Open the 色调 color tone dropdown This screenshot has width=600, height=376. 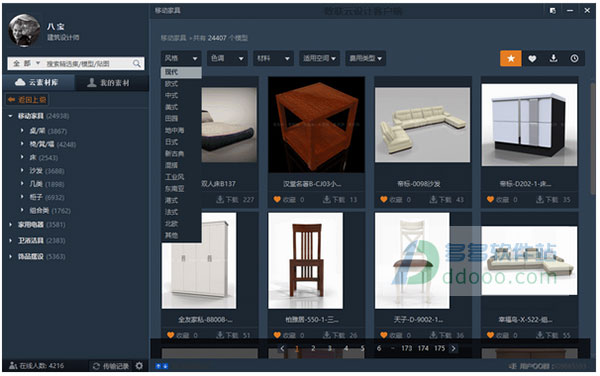click(x=227, y=59)
